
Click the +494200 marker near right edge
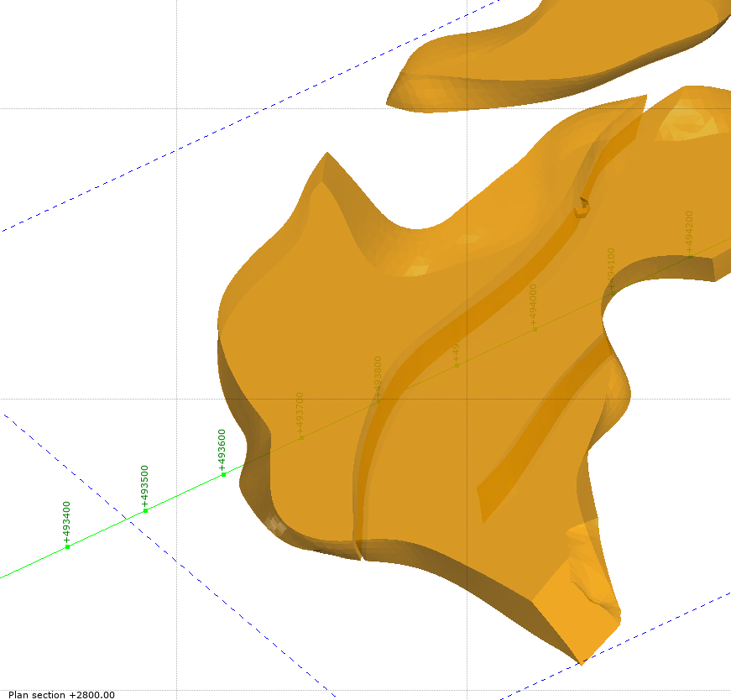click(x=690, y=256)
